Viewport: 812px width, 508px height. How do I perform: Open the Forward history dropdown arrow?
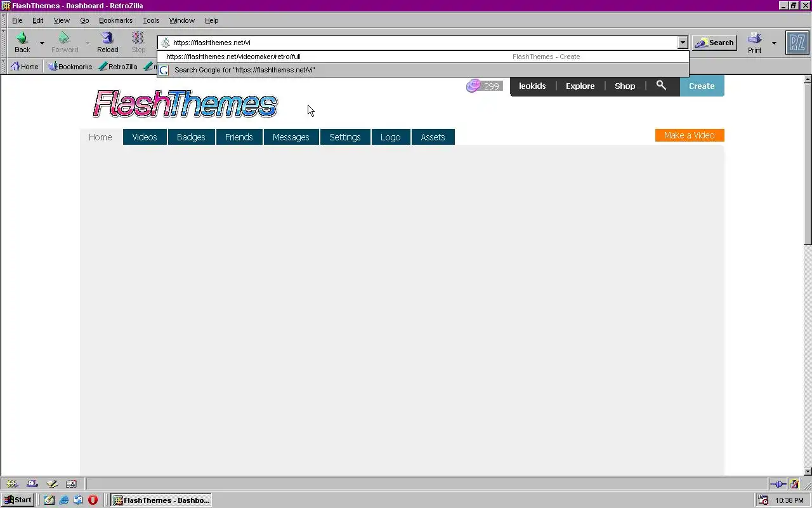click(x=88, y=43)
